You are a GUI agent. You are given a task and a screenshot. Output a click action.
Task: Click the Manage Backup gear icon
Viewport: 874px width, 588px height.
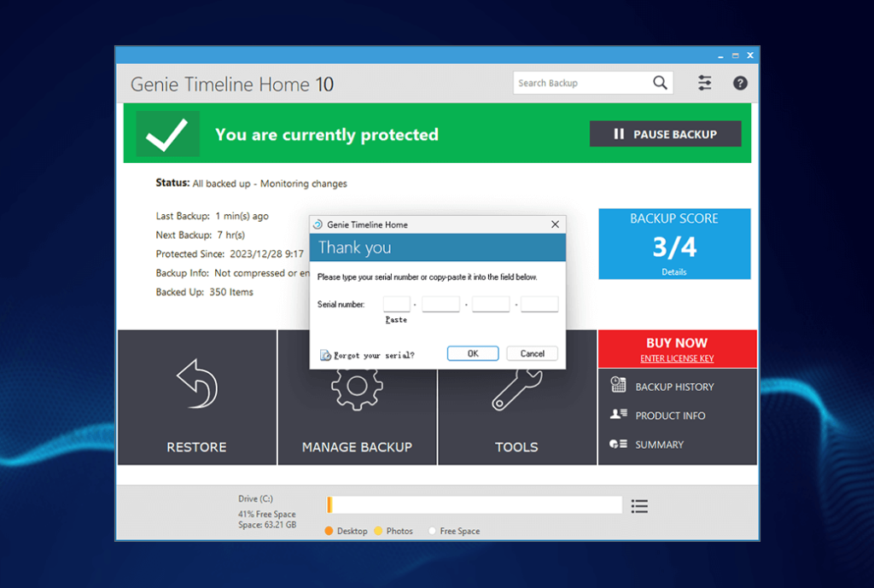tap(357, 388)
